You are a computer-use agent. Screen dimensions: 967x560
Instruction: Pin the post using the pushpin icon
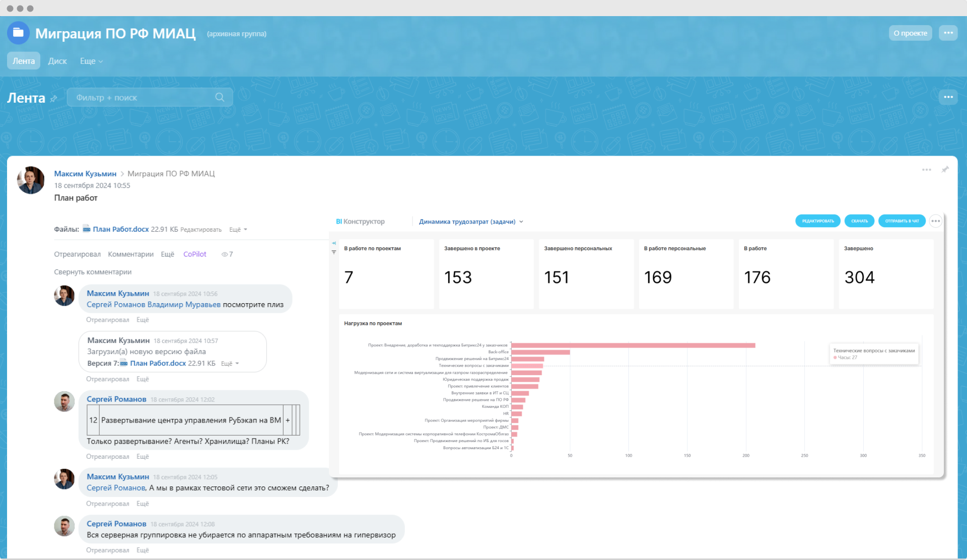[945, 170]
